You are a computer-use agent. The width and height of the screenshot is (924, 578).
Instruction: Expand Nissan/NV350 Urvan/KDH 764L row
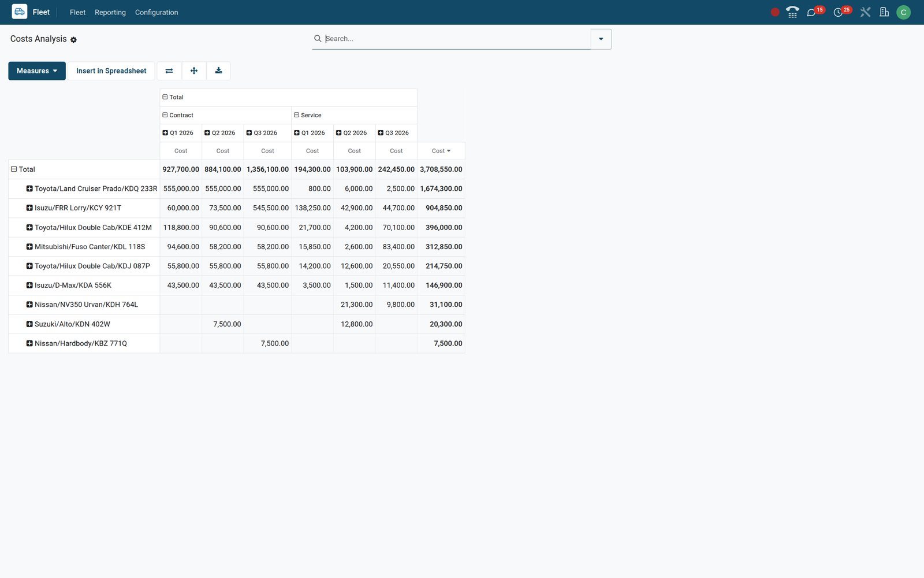coord(84,305)
